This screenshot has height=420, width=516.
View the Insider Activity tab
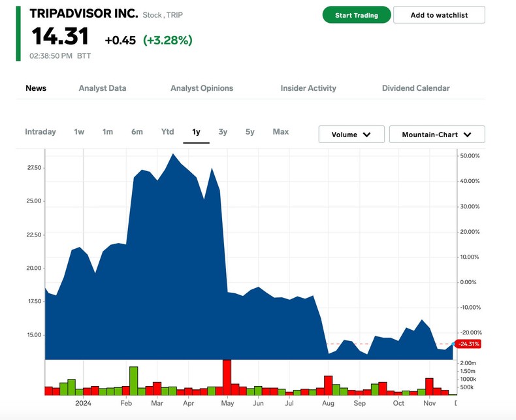(x=308, y=88)
